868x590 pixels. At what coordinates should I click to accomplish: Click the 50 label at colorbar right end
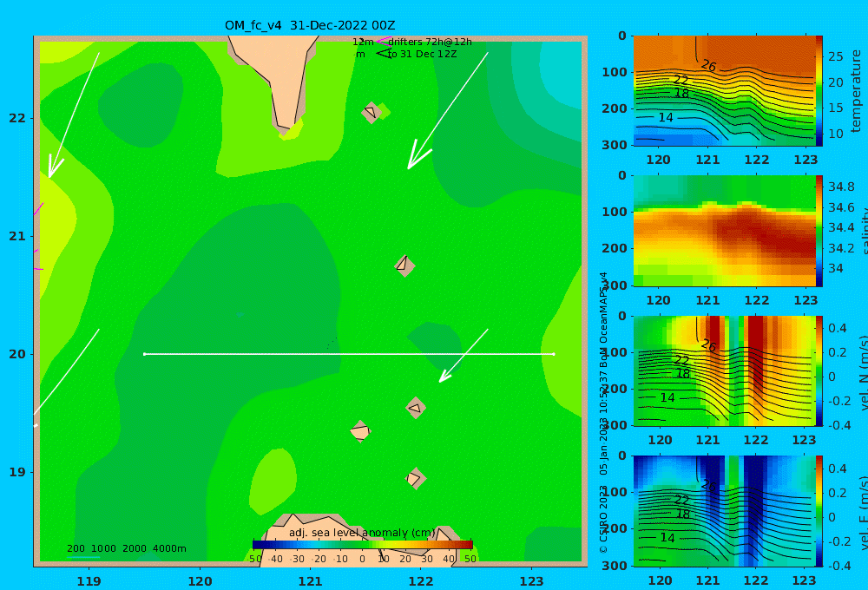(470, 559)
